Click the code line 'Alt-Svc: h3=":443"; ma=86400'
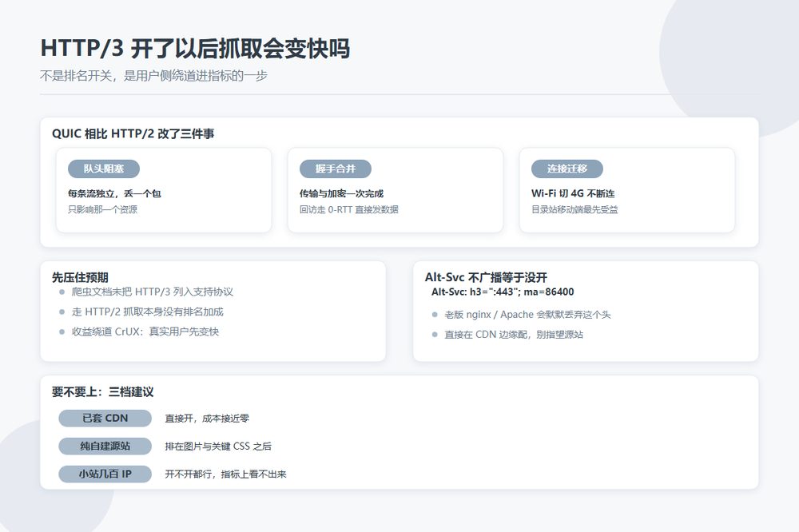799x532 pixels. 503,292
